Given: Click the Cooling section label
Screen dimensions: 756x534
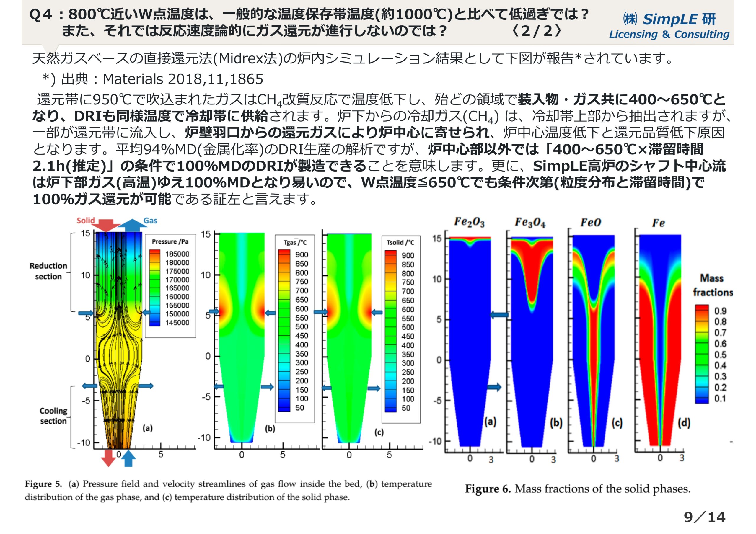Looking at the screenshot, I should pyautogui.click(x=53, y=416).
